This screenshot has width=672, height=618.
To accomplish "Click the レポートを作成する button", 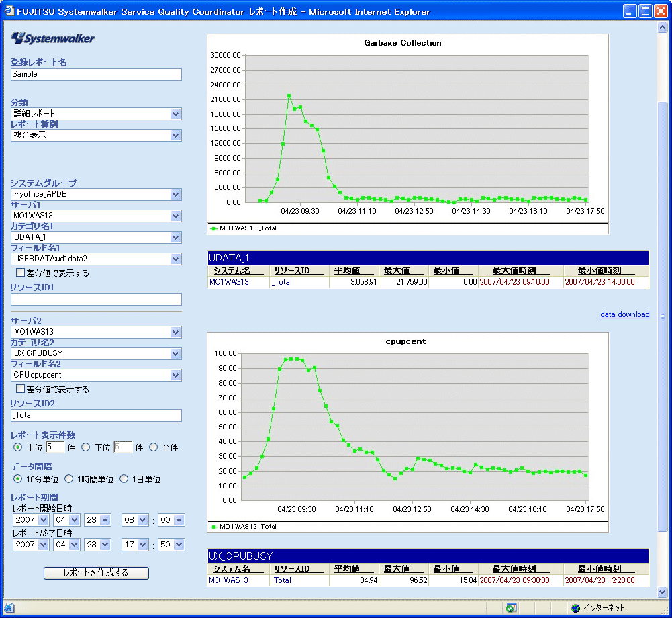I will tap(96, 573).
